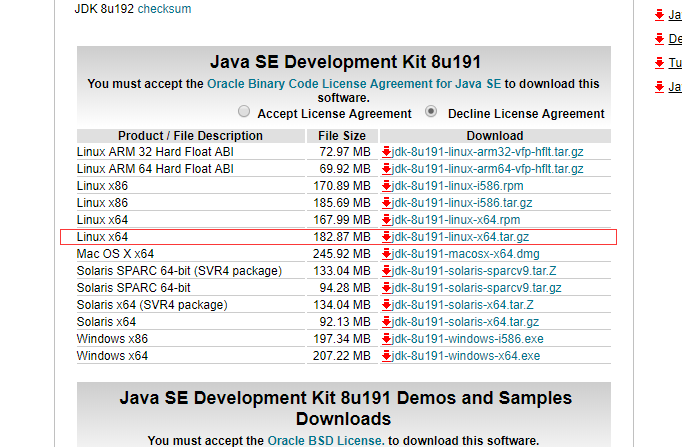Screen dimensions: 682x447
Task: Select Accept License Agreement radio button
Action: tap(244, 111)
